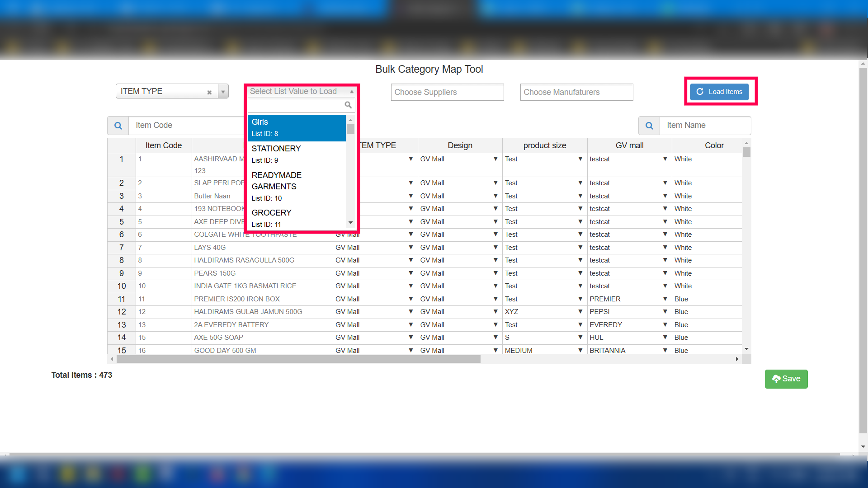Open Design dropdown arrow for row 7

(x=495, y=248)
